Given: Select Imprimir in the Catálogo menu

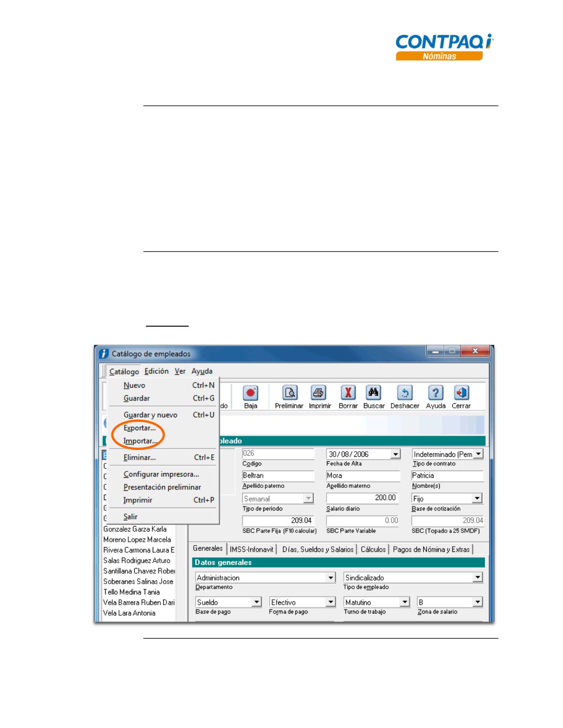Looking at the screenshot, I should click(x=163, y=500).
